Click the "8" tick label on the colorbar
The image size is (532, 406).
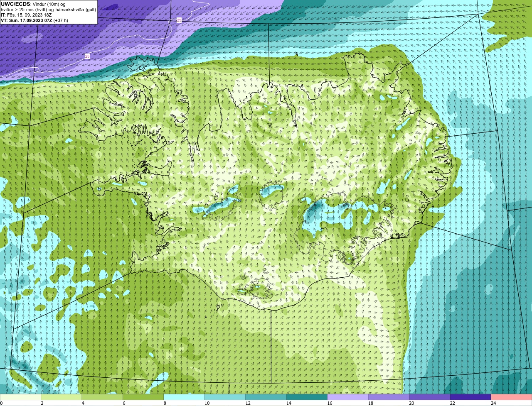[x=165, y=403]
